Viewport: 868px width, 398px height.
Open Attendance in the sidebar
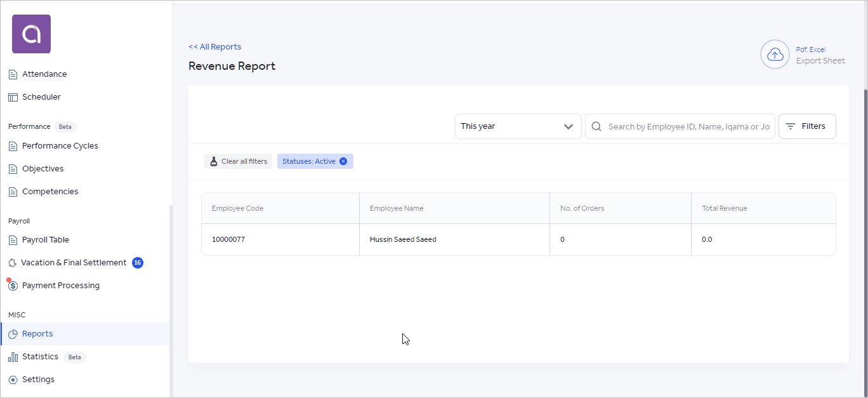[44, 74]
